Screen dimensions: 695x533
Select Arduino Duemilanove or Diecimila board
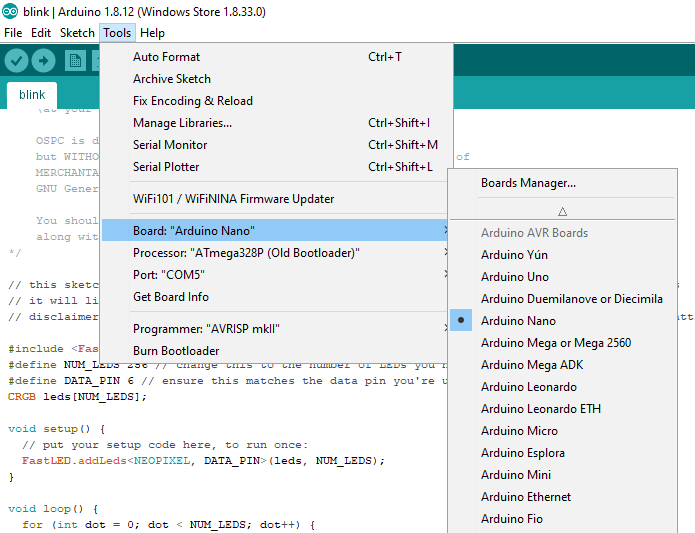(563, 299)
